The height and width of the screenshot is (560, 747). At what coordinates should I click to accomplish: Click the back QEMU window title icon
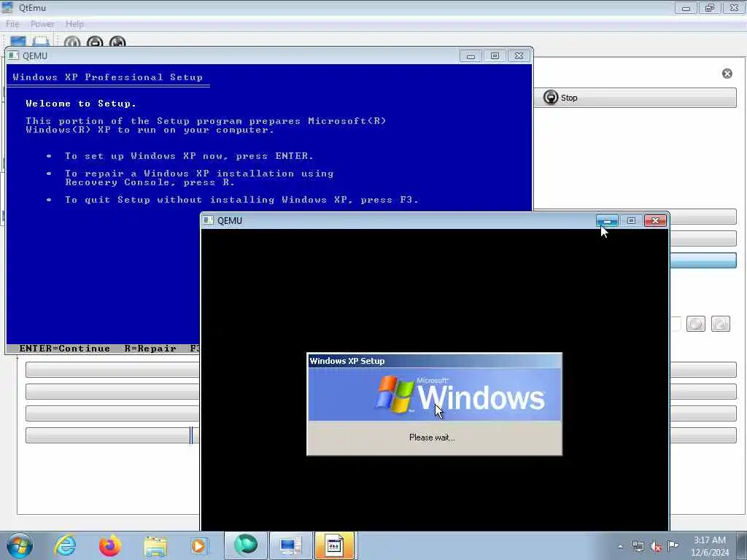[x=13, y=55]
